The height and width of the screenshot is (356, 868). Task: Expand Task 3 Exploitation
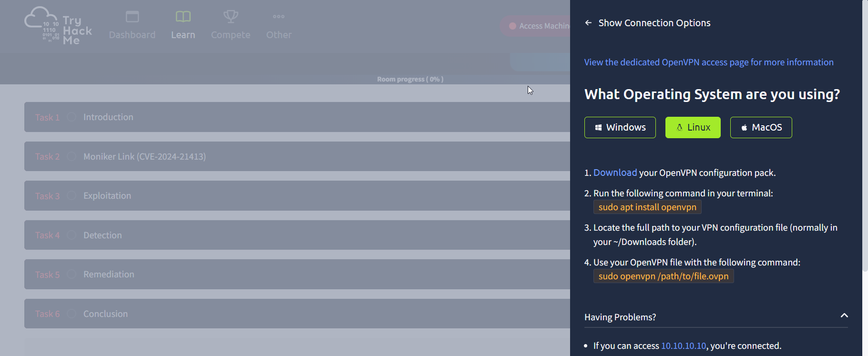point(297,196)
